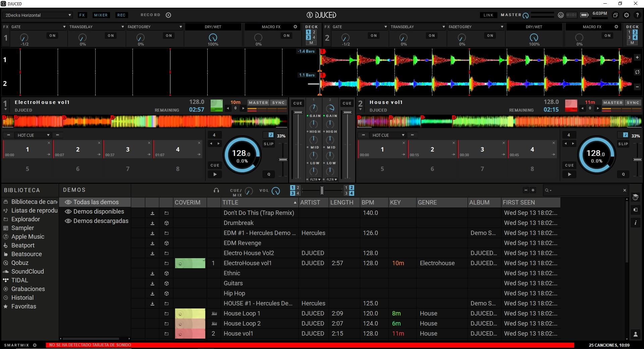Open the TRANSDELAY dropdown on deck 1

click(x=96, y=27)
